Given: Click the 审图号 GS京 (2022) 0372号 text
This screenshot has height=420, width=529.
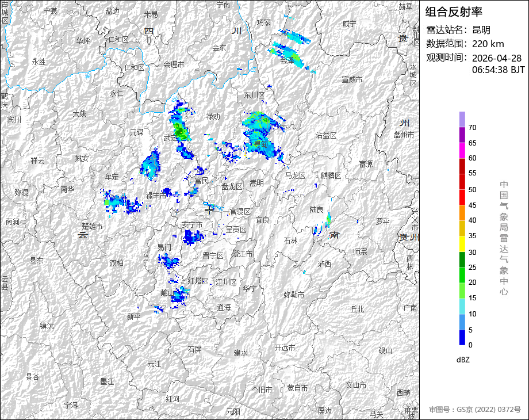Looking at the screenshot, I should coord(475,410).
